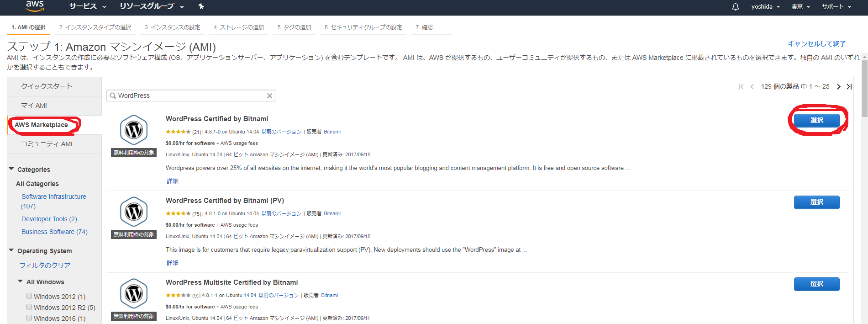The height and width of the screenshot is (324, 868).
Task: Click キャンセルして終了 link
Action: (816, 44)
